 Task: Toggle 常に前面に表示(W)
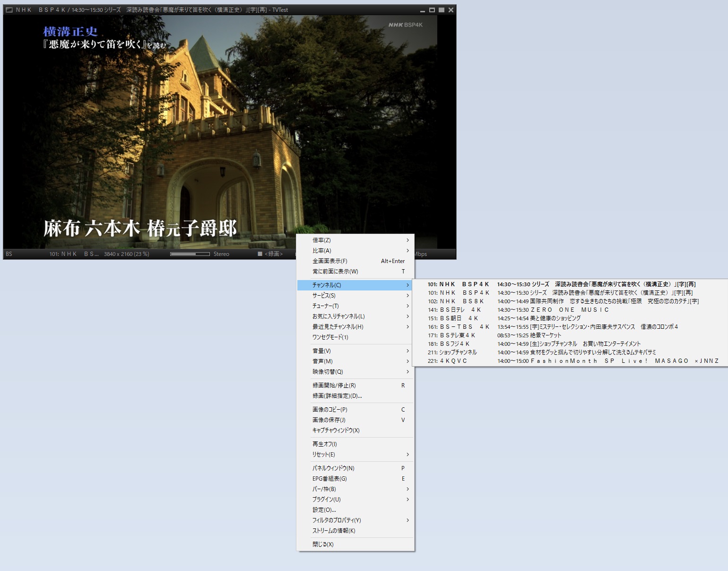pyautogui.click(x=355, y=272)
